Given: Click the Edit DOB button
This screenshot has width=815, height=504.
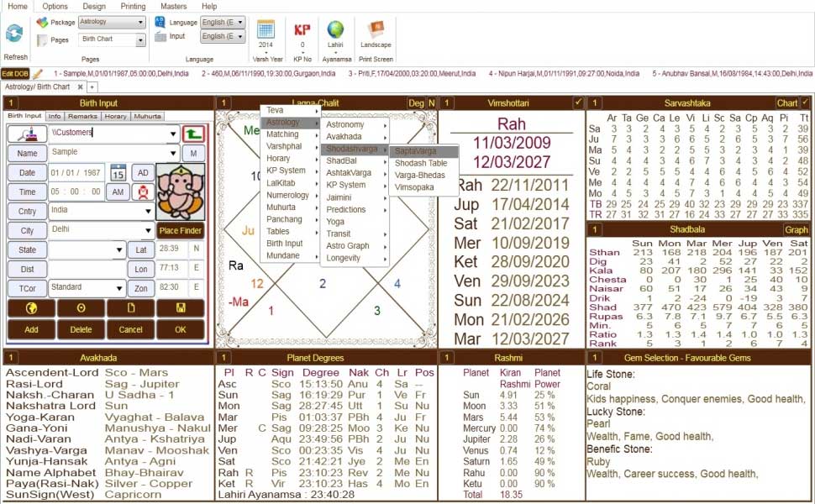Looking at the screenshot, I should pyautogui.click(x=15, y=74).
